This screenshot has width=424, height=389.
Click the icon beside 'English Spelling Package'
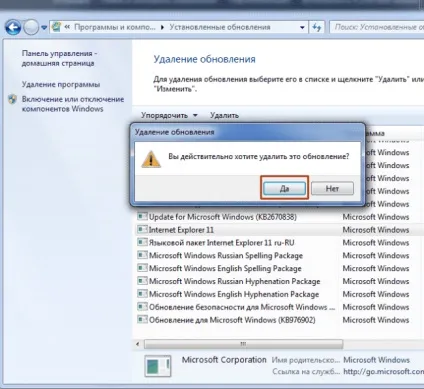click(142, 268)
